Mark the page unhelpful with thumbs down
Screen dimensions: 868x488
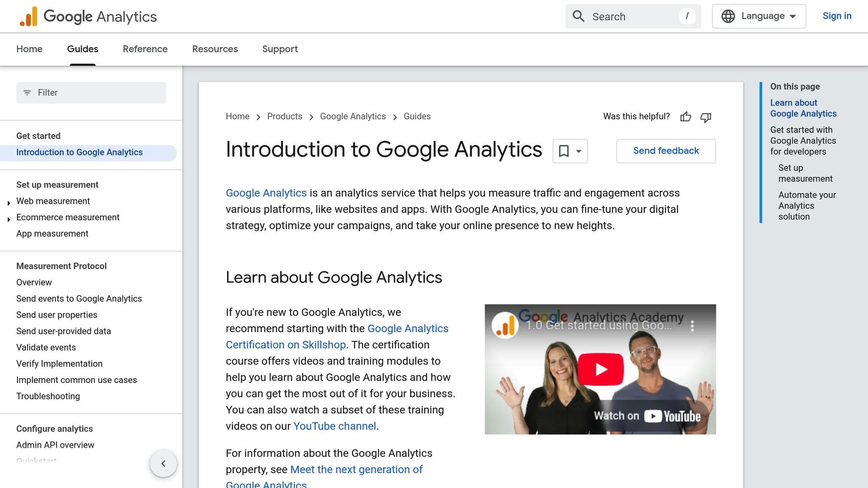tap(705, 118)
